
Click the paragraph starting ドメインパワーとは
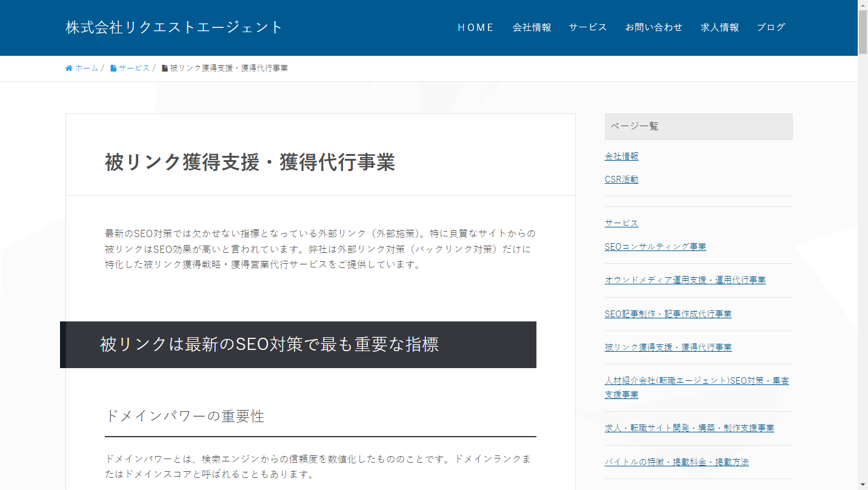tap(318, 466)
